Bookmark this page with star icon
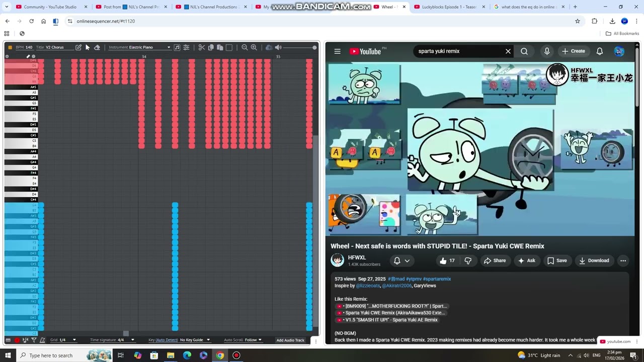Viewport: 644px width, 362px height. pyautogui.click(x=578, y=21)
